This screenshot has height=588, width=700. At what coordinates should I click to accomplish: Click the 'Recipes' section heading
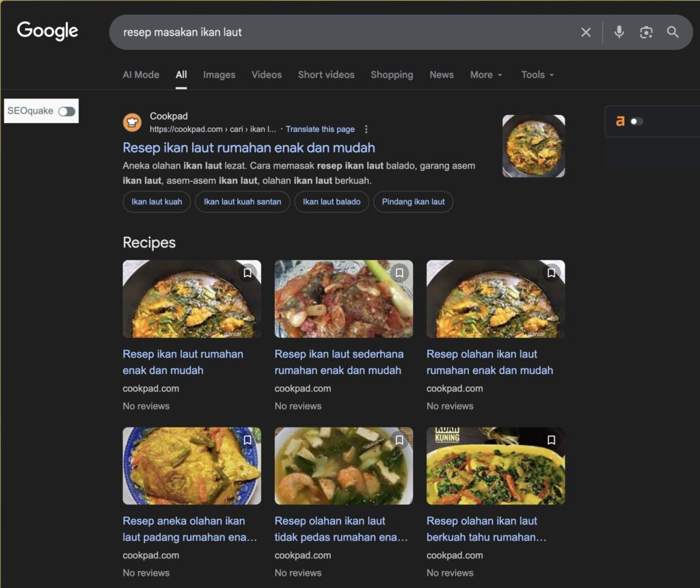(149, 243)
